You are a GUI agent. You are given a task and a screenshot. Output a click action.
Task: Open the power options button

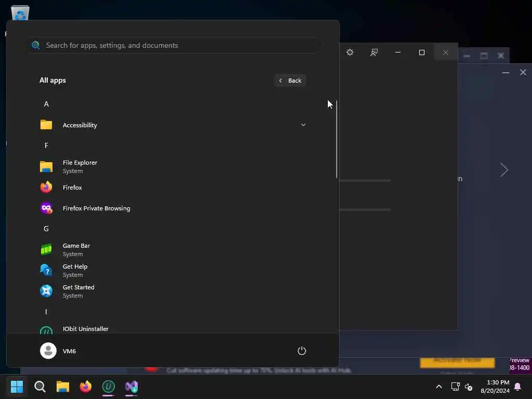302,351
